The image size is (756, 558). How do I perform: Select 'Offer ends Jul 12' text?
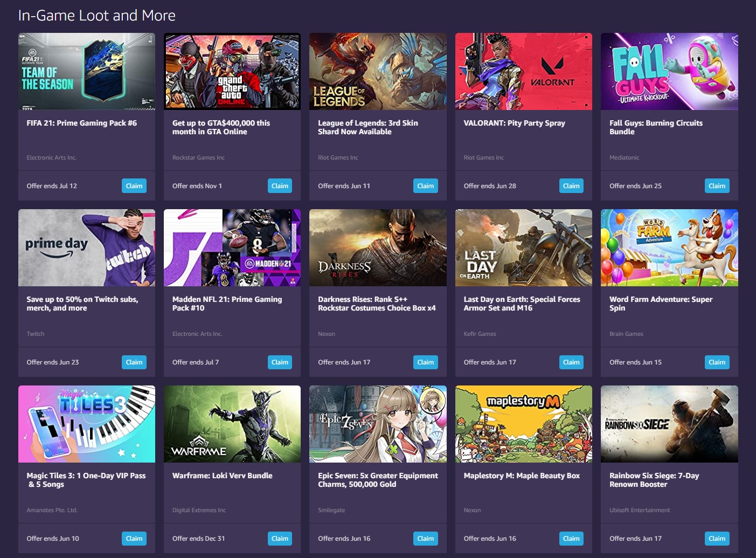point(52,186)
